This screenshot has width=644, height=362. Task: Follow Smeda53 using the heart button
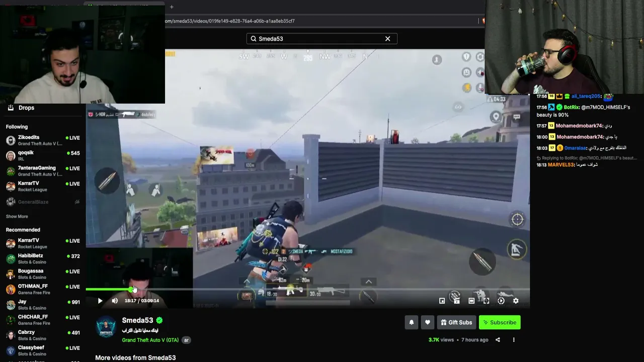[428, 322]
